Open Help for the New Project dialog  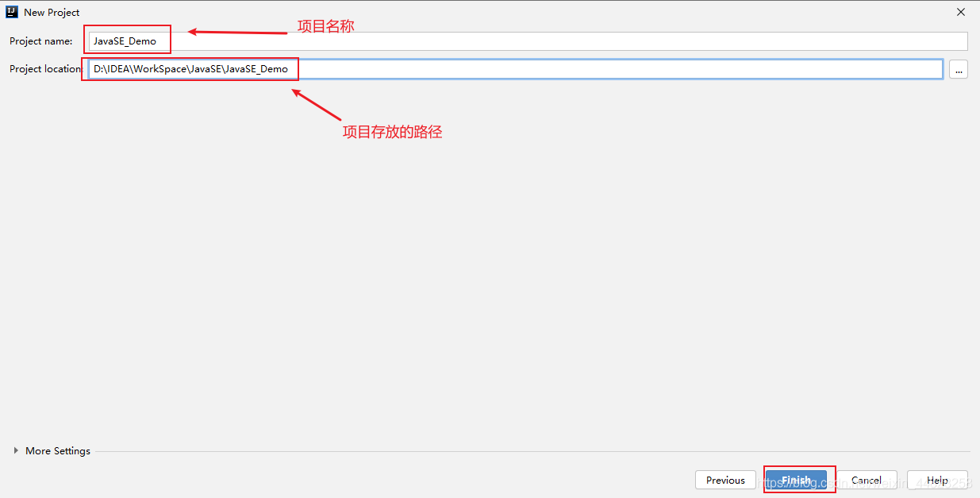click(937, 480)
